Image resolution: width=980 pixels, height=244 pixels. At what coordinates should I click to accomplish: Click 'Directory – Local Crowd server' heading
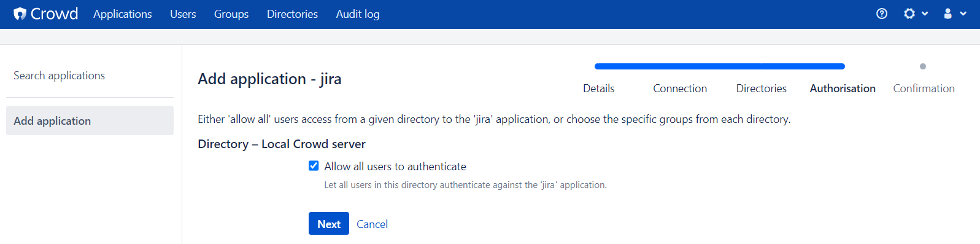pos(282,144)
